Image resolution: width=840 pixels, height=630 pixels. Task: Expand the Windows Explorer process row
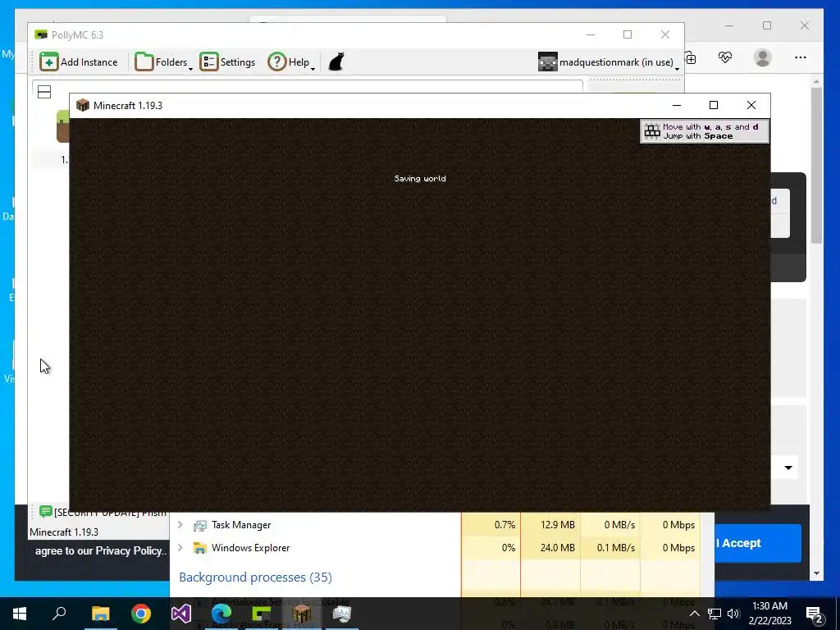[180, 547]
